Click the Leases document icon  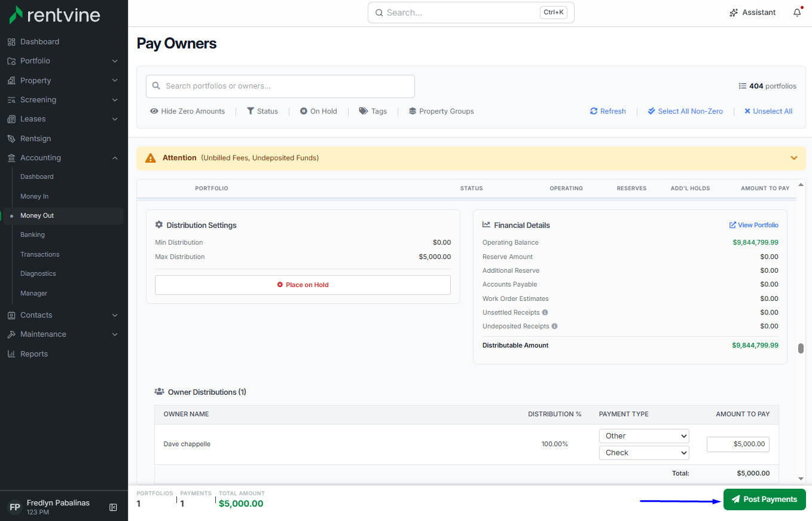(x=11, y=119)
